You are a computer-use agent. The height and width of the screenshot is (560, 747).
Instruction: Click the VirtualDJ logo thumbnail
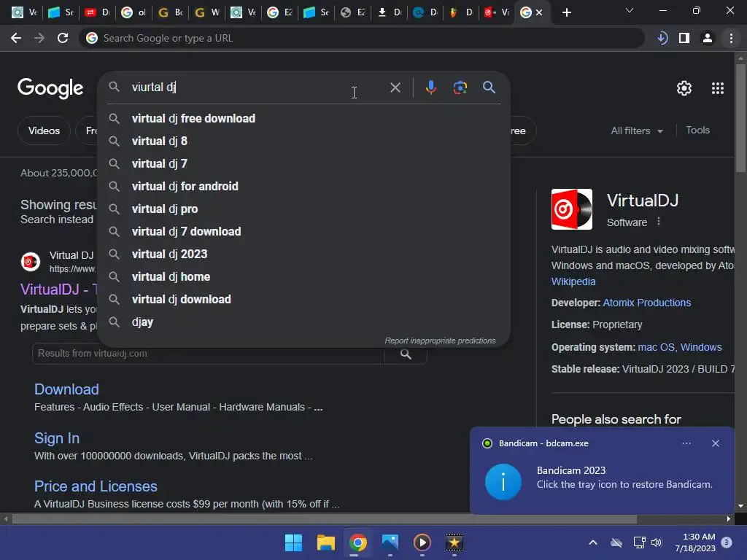(x=572, y=209)
